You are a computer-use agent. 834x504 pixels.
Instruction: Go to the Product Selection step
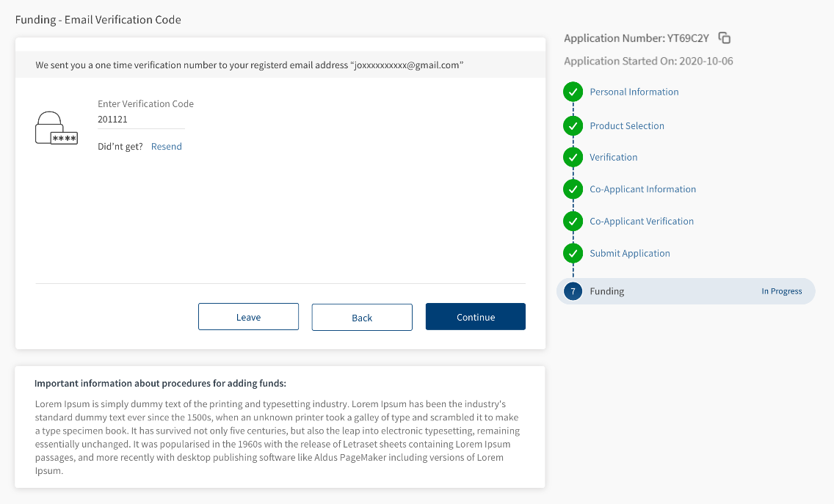click(626, 126)
